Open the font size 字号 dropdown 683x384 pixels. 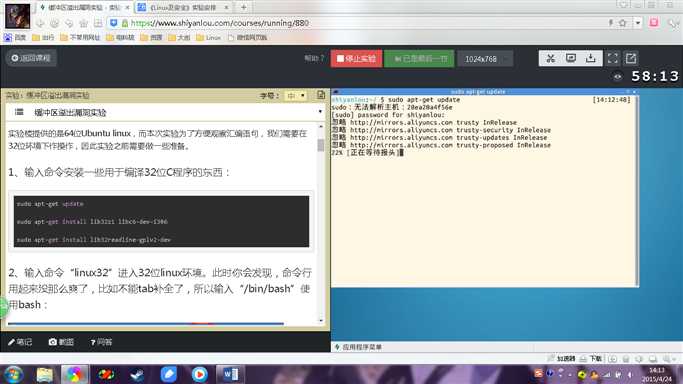coord(296,95)
